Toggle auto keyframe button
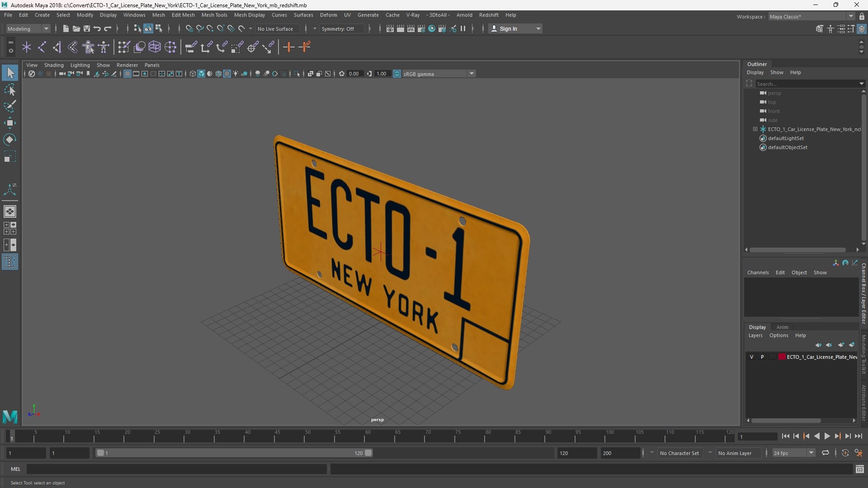The image size is (868, 488). [845, 453]
